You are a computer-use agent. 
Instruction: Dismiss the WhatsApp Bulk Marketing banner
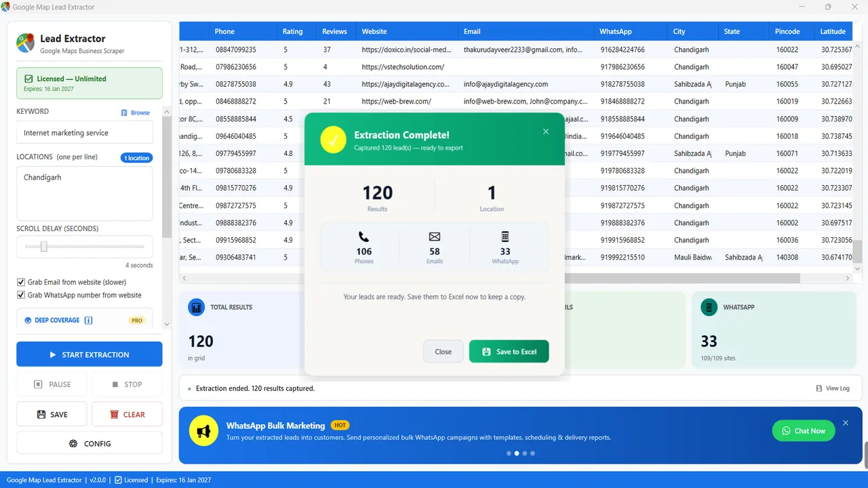tap(846, 423)
